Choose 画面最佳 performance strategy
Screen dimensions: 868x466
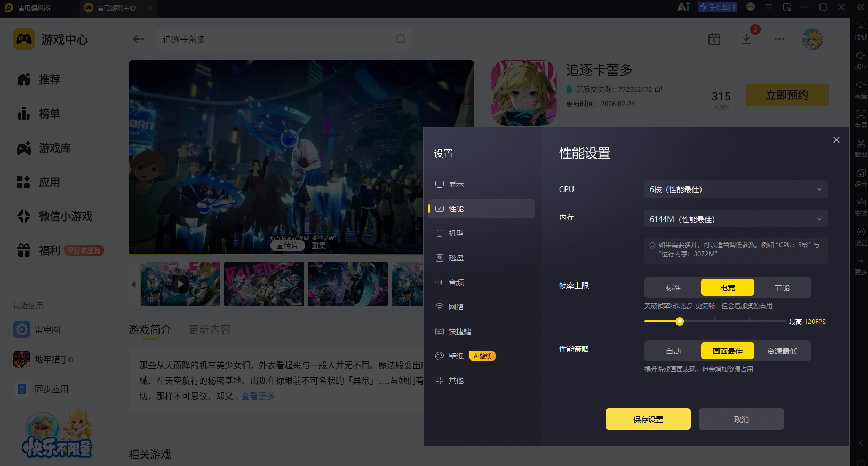click(728, 351)
